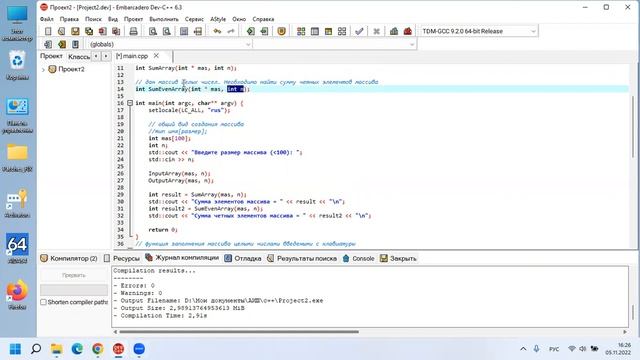Redo the edit with the toolbar arrow

coord(231,31)
